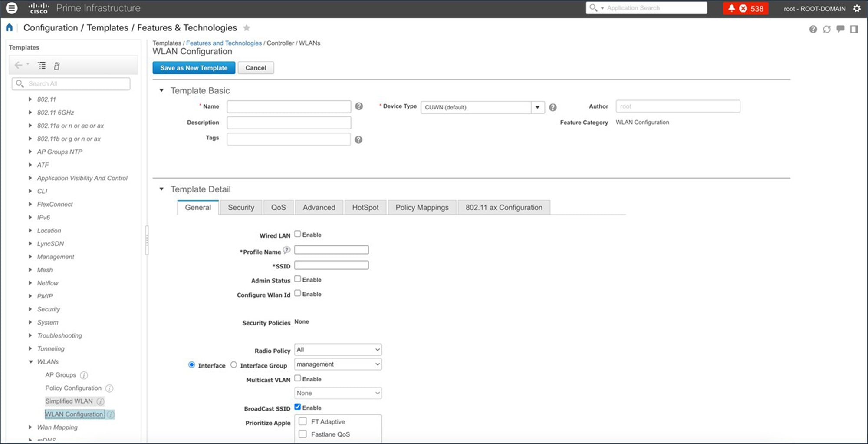Collapse the WLANs tree node
The image size is (868, 444).
[31, 361]
